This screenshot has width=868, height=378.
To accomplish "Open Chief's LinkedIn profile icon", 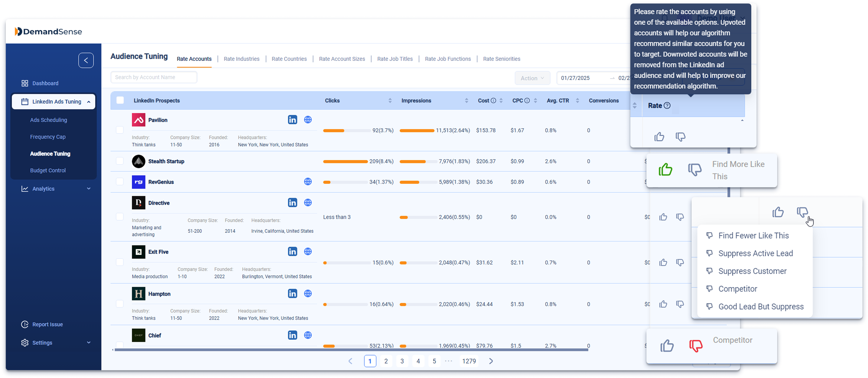I will 292,335.
